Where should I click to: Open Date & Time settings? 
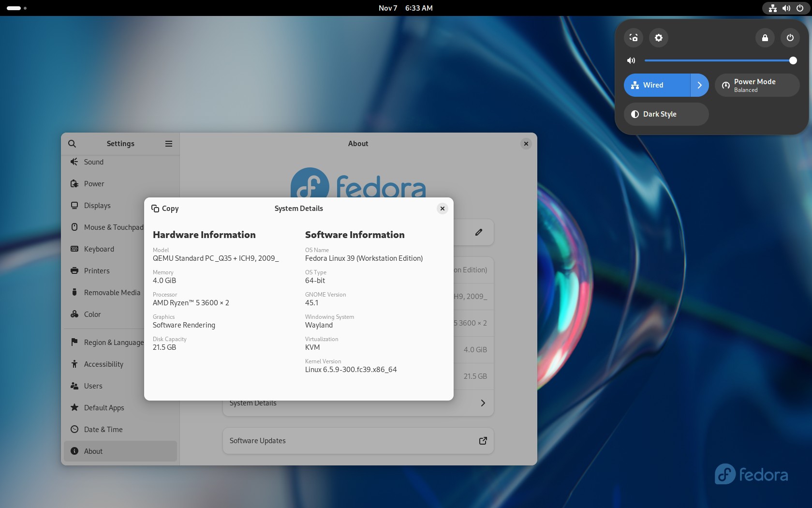pyautogui.click(x=120, y=430)
